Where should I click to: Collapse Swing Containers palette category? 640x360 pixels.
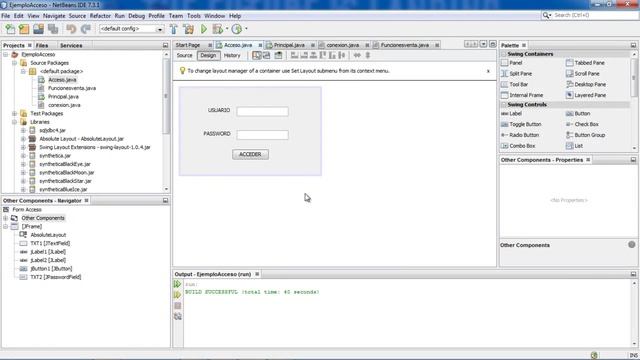(x=504, y=54)
